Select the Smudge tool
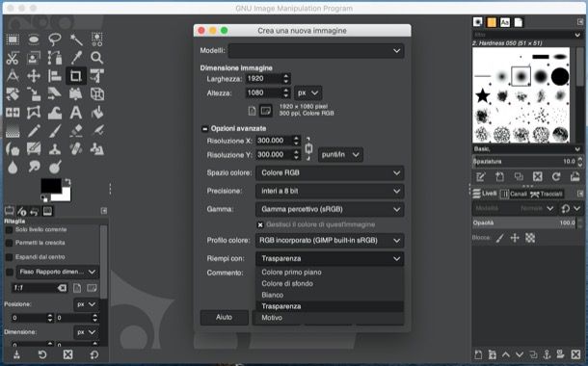This screenshot has width=588, height=366. pyautogui.click(x=34, y=167)
